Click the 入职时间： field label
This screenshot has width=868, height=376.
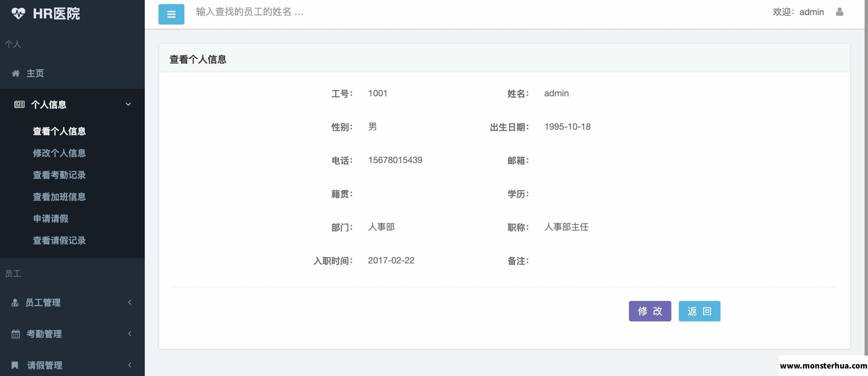point(333,261)
